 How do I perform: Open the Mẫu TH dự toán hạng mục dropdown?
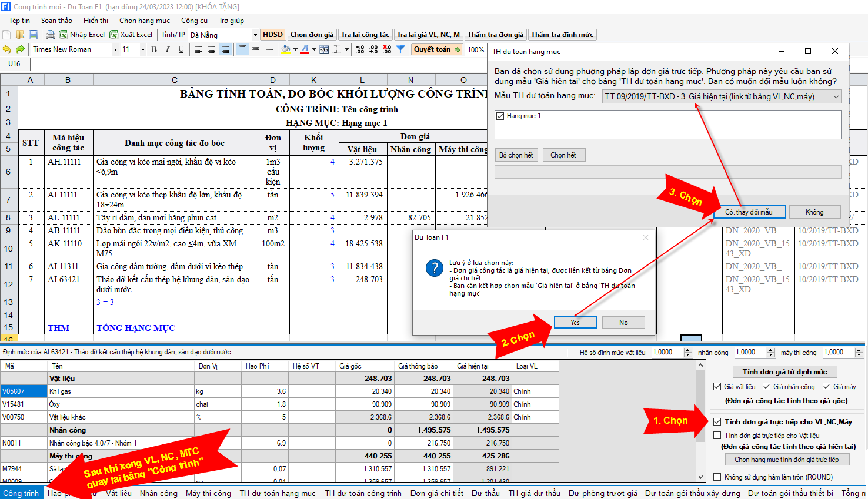(x=722, y=96)
